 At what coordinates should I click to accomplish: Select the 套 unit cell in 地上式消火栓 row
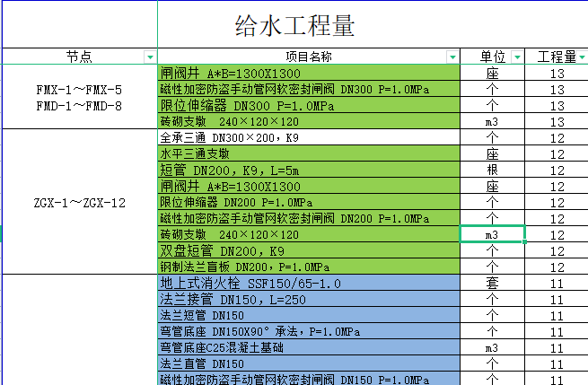tap(492, 283)
